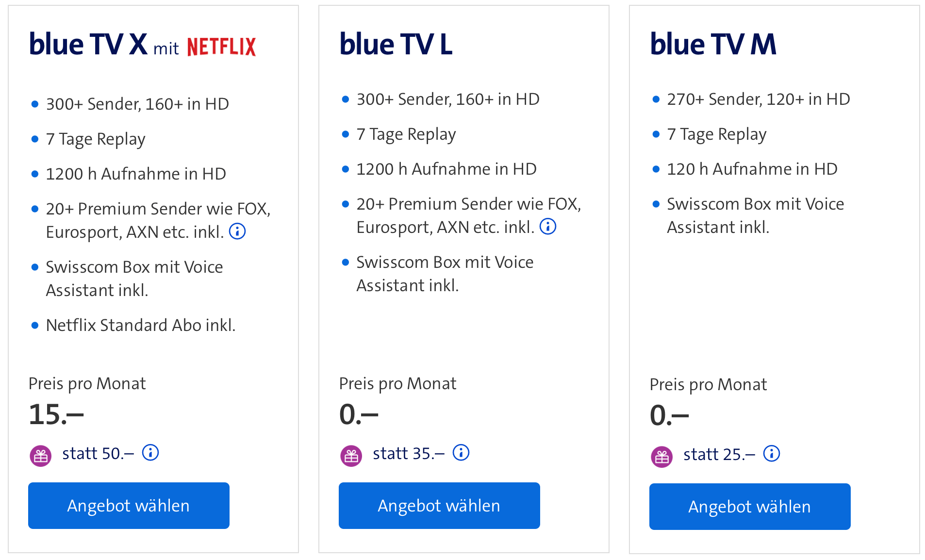Click the 0.– monthly price of blue TV L
The height and width of the screenshot is (560, 925).
(x=359, y=414)
